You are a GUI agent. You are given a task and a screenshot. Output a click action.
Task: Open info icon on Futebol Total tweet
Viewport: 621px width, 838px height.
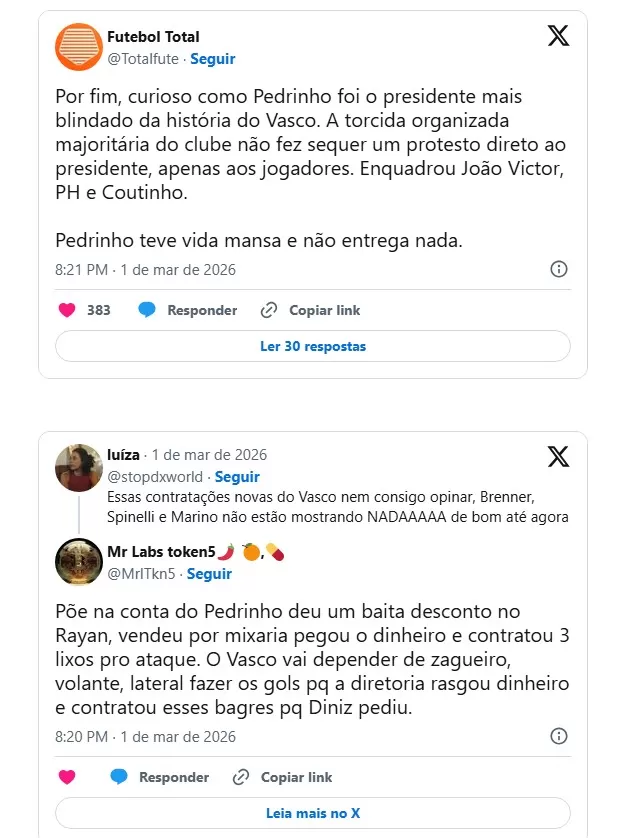click(559, 269)
